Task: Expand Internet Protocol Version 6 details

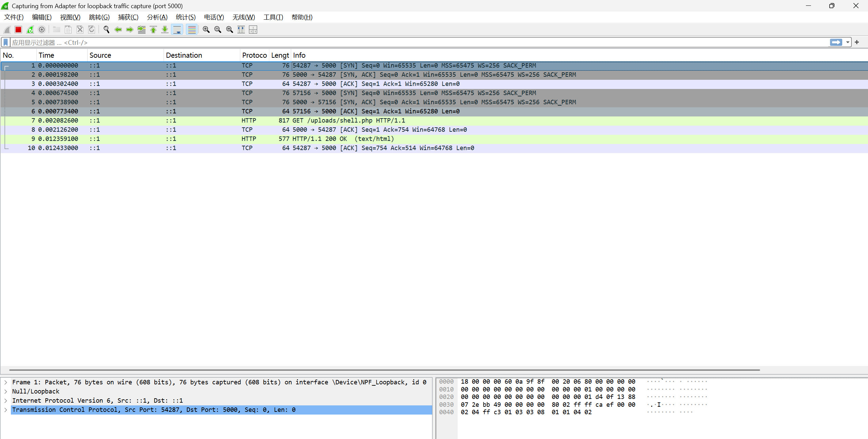Action: tap(6, 401)
